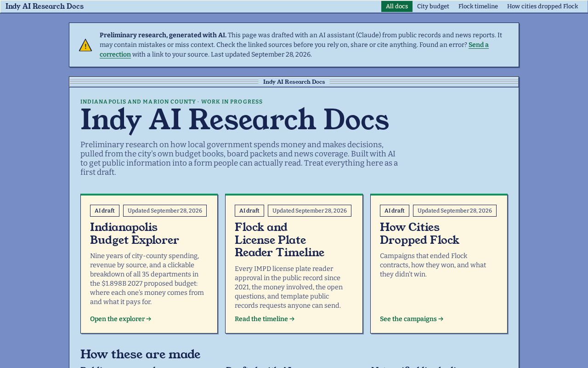Click Open the explorer link
The width and height of the screenshot is (588, 368).
click(x=121, y=319)
